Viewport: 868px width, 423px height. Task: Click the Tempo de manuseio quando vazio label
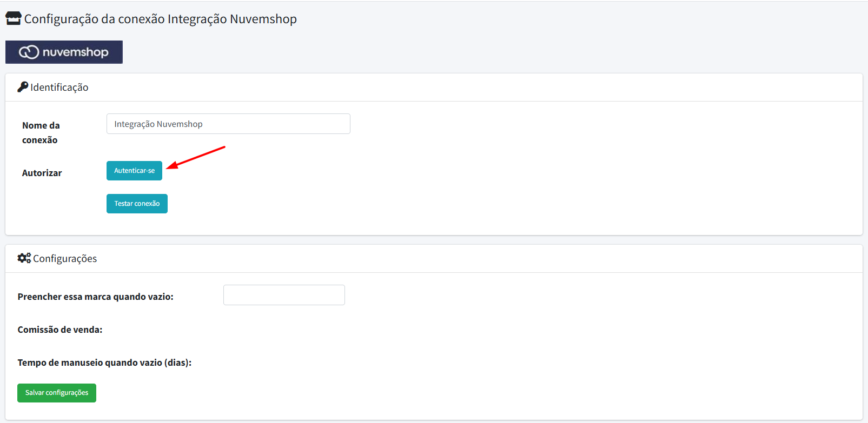[104, 362]
